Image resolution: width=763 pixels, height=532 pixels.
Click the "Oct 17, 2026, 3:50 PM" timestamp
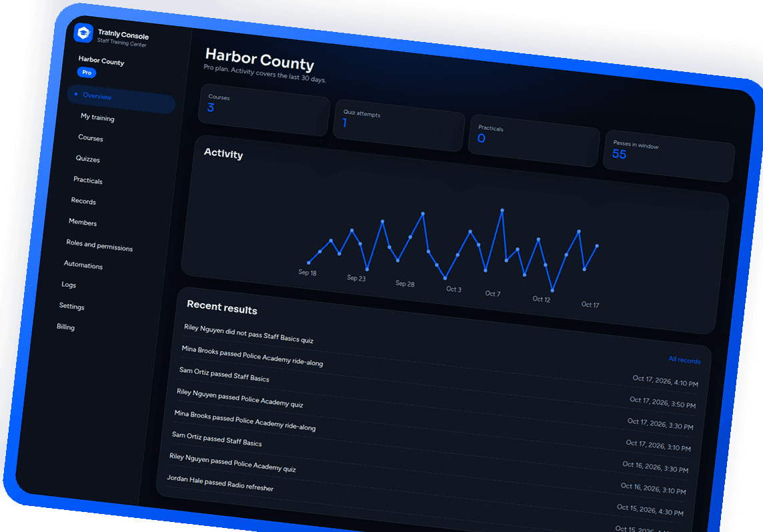point(662,402)
